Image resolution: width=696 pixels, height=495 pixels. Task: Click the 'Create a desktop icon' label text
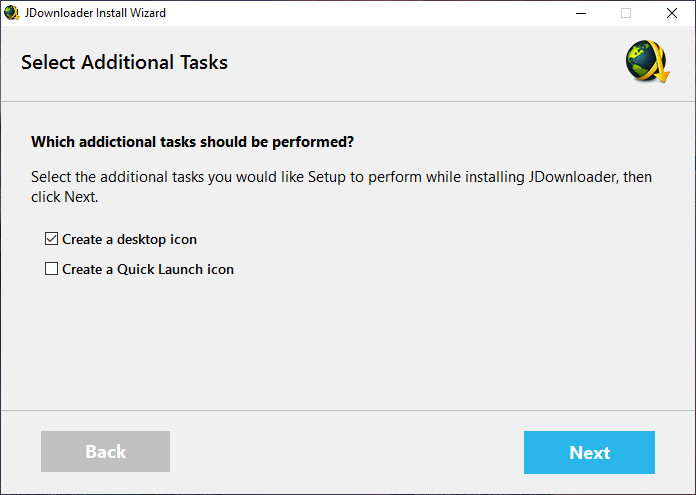coord(129,240)
